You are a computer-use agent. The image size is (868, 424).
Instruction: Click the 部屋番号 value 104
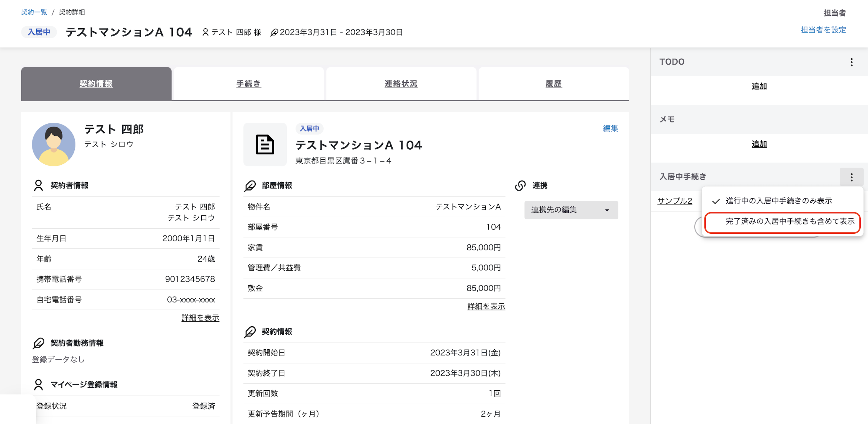click(493, 227)
